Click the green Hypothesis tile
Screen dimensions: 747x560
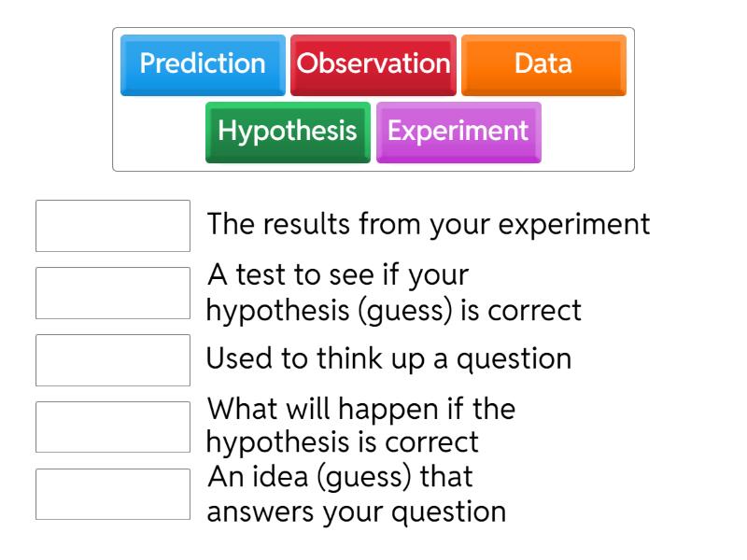(287, 131)
